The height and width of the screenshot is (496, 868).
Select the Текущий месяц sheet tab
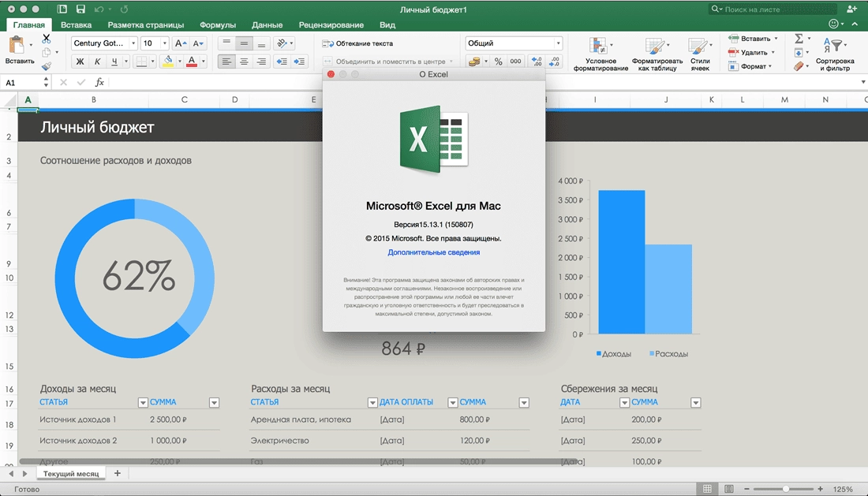tap(71, 473)
